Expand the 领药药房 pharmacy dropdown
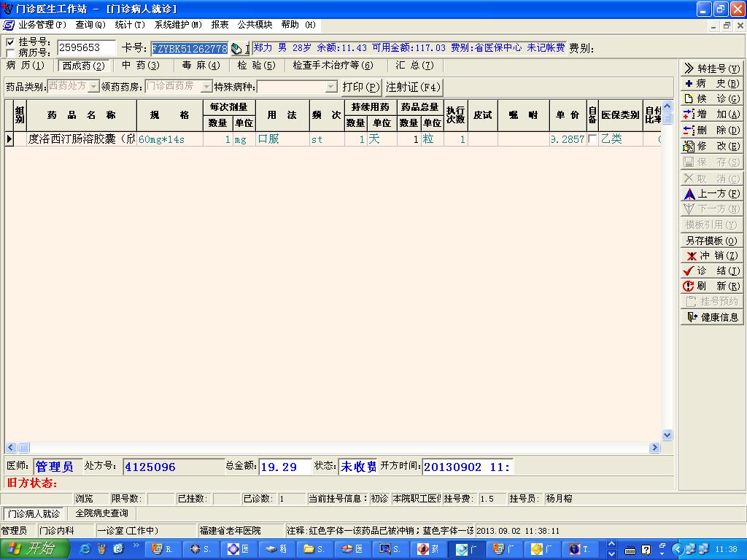747x560 pixels. tap(207, 87)
